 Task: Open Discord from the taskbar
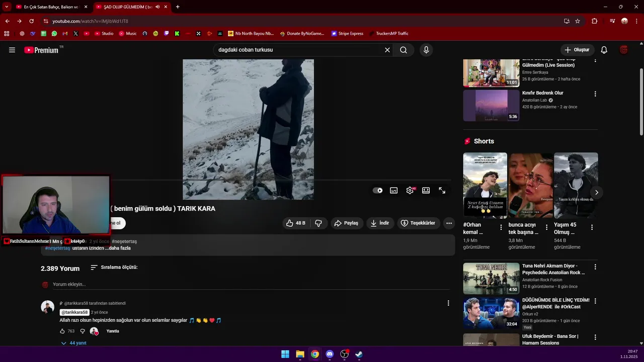[330, 354]
